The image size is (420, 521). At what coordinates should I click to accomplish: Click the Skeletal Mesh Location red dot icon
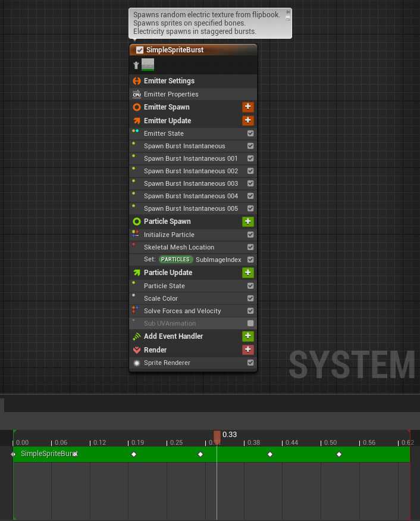click(133, 244)
